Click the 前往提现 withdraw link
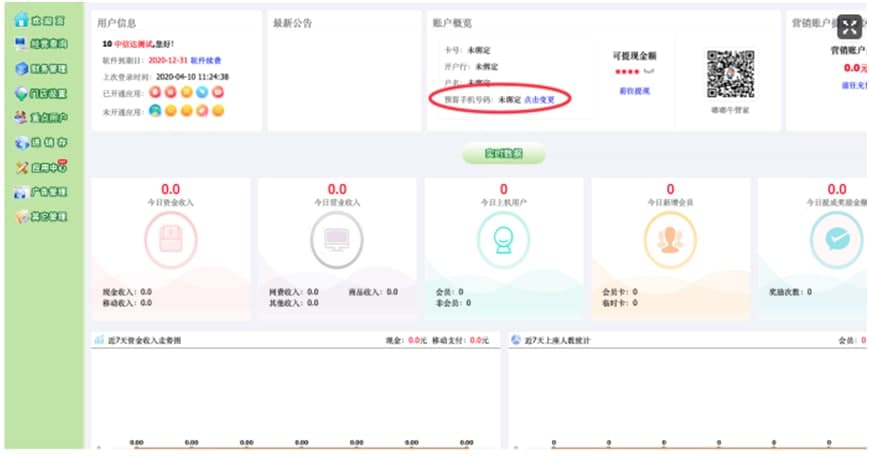 pyautogui.click(x=634, y=91)
